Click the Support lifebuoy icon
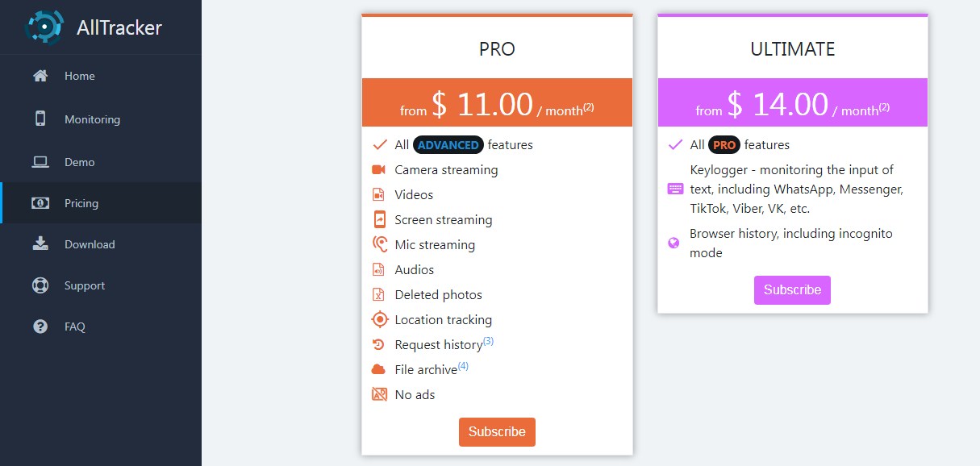This screenshot has height=466, width=980. 40,285
